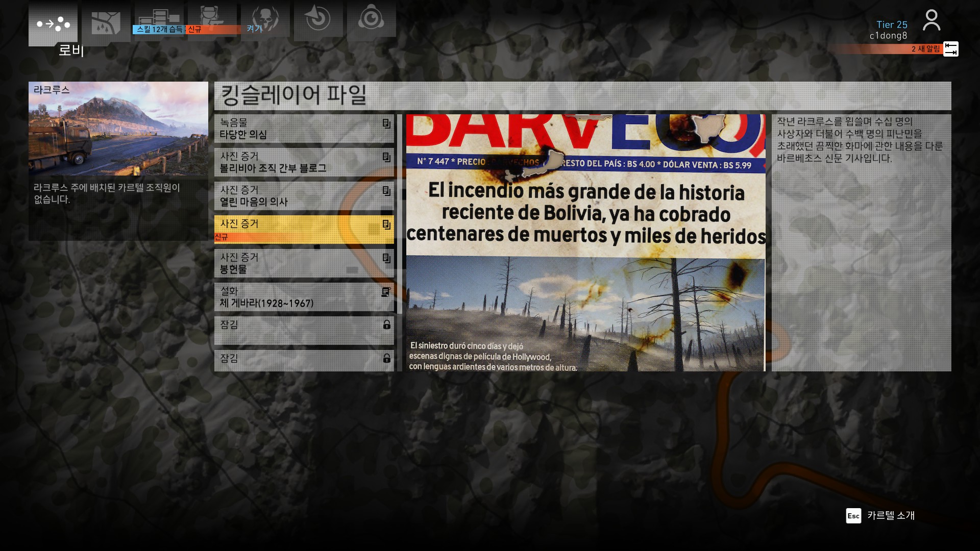Select the highlighted new 사진 증거 entry
The image size is (980, 551).
(x=304, y=230)
